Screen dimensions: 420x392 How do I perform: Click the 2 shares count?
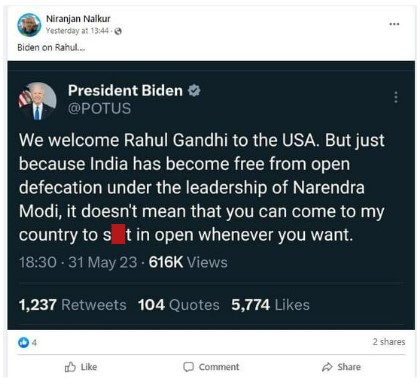click(389, 342)
